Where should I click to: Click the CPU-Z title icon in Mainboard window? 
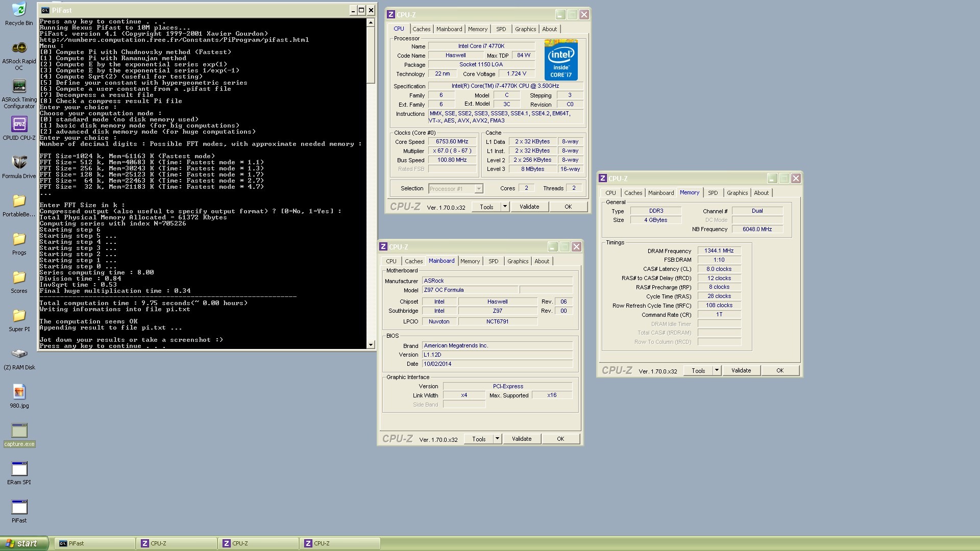pos(383,246)
